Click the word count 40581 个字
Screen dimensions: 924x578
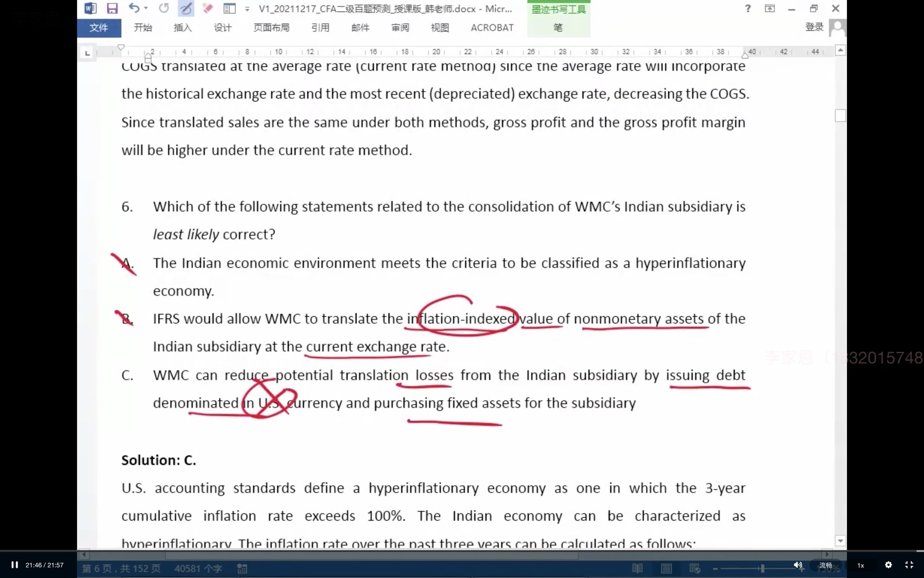pos(198,568)
